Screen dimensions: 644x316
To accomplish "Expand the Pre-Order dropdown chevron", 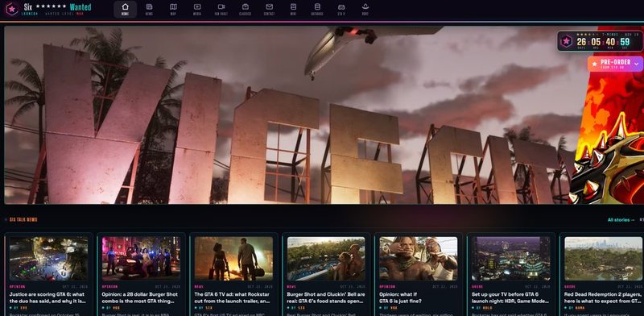I will click(x=637, y=64).
